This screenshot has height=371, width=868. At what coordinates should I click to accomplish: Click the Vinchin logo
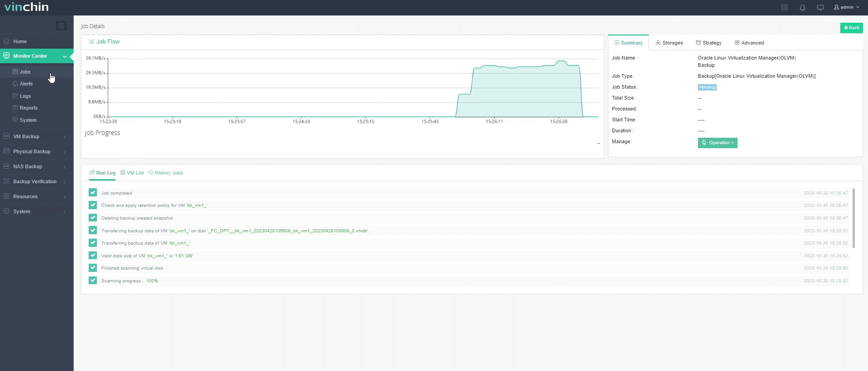[x=26, y=7]
